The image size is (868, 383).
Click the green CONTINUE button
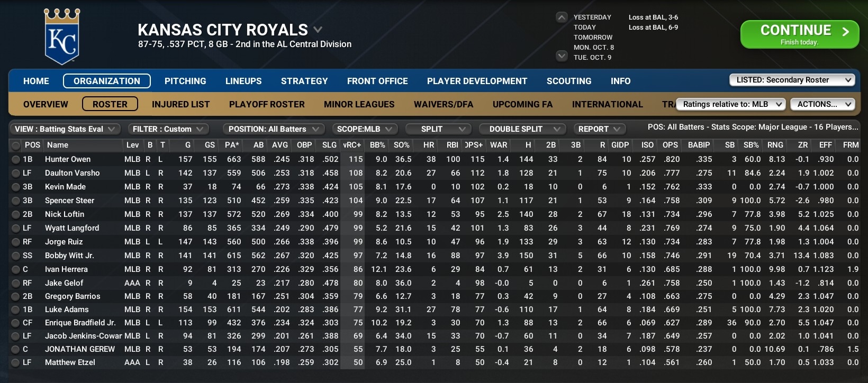799,34
